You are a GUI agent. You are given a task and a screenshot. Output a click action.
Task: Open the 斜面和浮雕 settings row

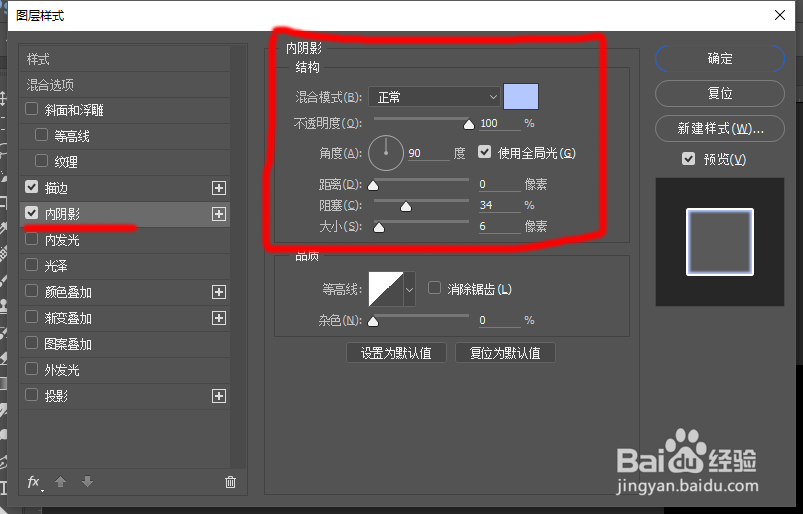coord(125,110)
